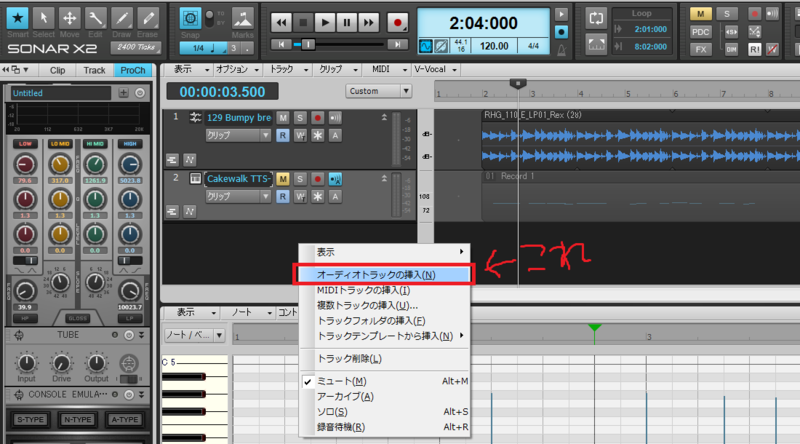
Task: Select the Draw pencil tool
Action: point(121,18)
